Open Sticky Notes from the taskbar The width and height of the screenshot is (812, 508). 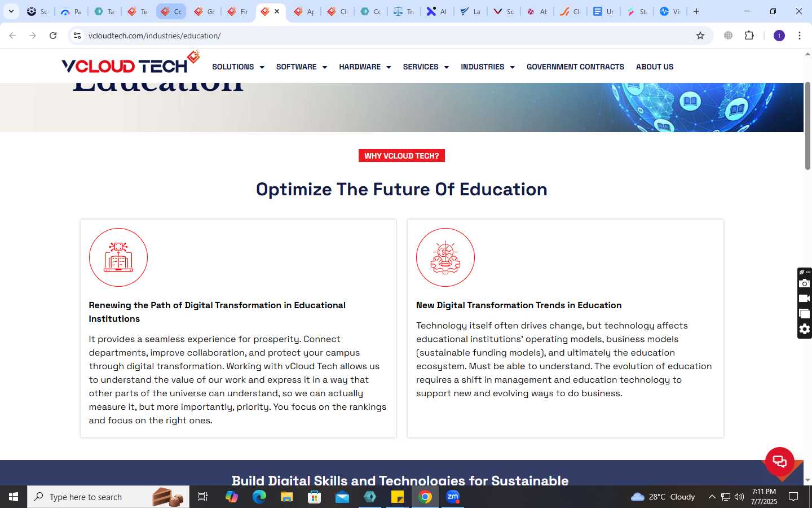(x=398, y=497)
